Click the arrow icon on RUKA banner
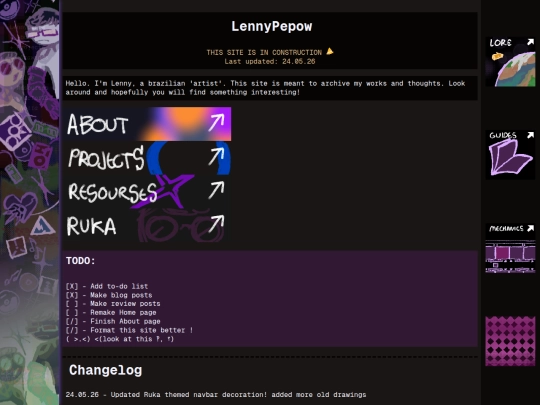 click(x=216, y=224)
